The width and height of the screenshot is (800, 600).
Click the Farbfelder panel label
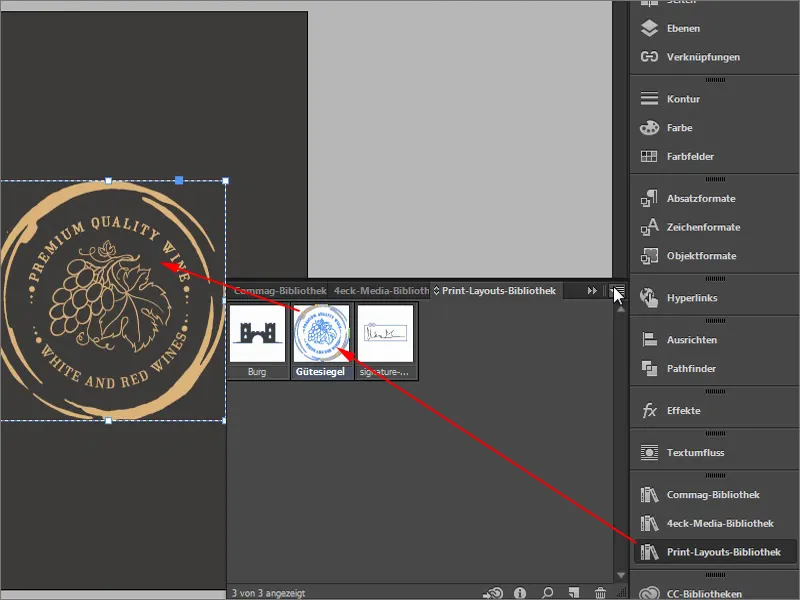(x=690, y=157)
